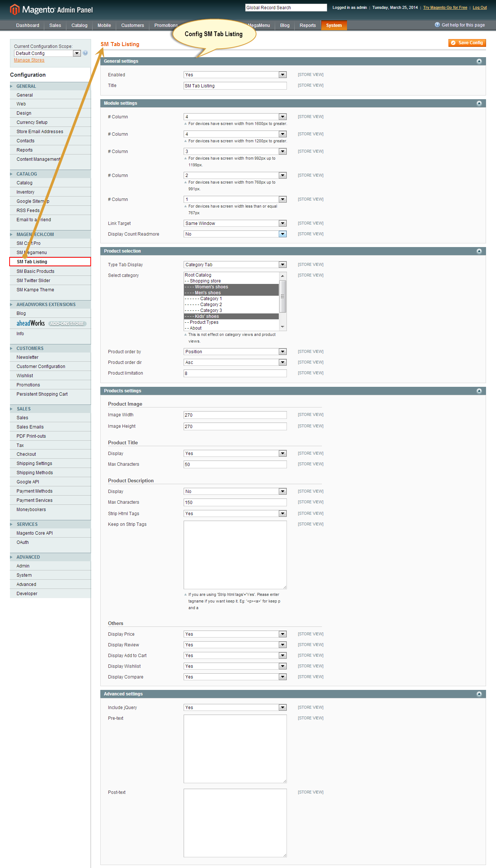This screenshot has width=496, height=868.
Task: Open the Customers menu
Action: point(133,25)
